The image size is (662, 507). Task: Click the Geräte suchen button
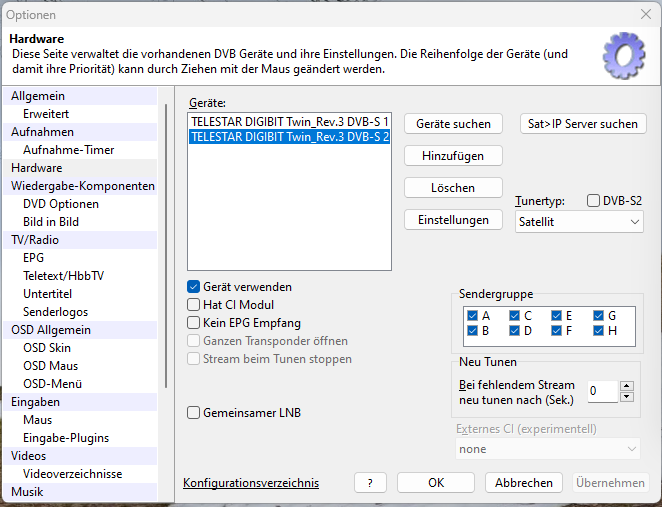[453, 124]
